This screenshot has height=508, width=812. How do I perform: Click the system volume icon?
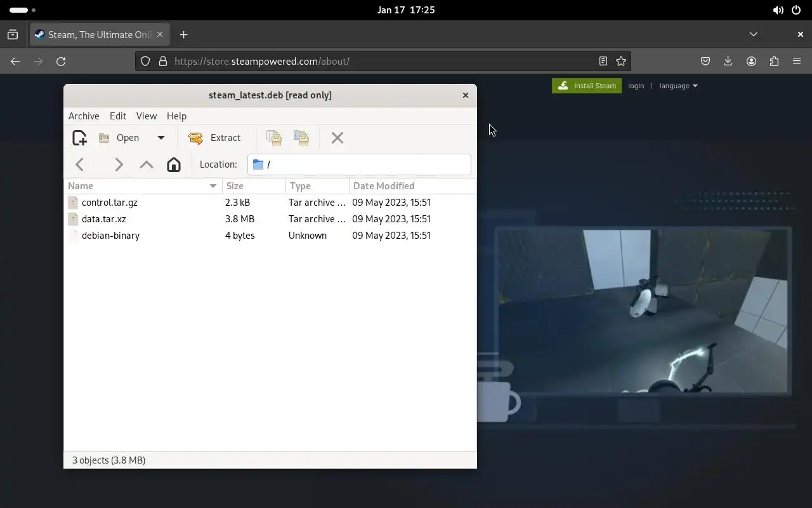(x=778, y=10)
